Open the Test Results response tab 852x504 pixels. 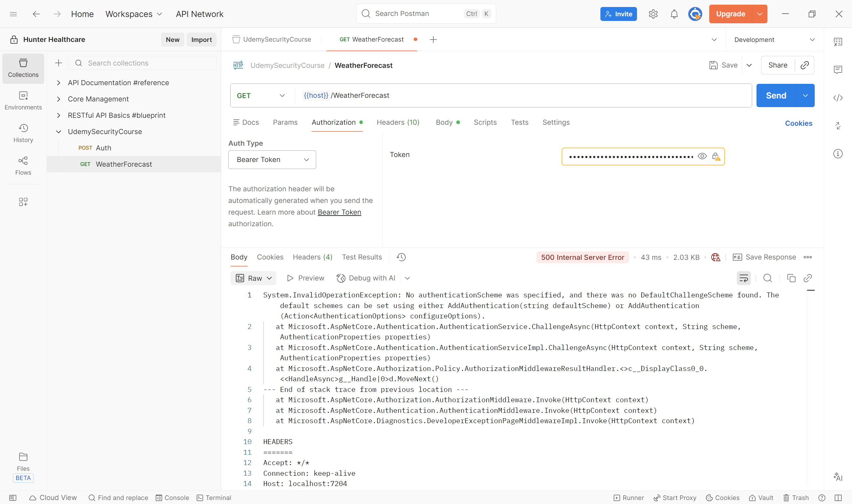[361, 257]
